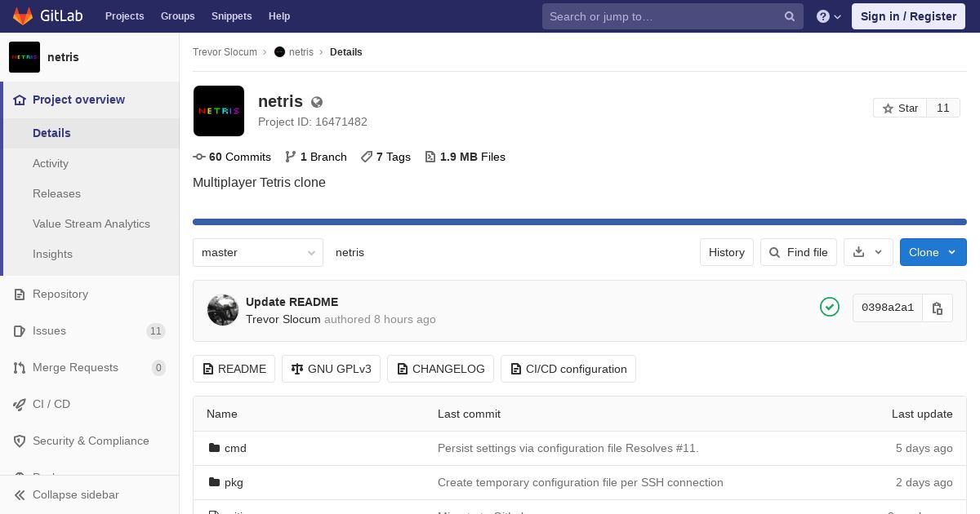The width and height of the screenshot is (980, 514).
Task: Click the CI / CD rocket icon
Action: coord(20,405)
